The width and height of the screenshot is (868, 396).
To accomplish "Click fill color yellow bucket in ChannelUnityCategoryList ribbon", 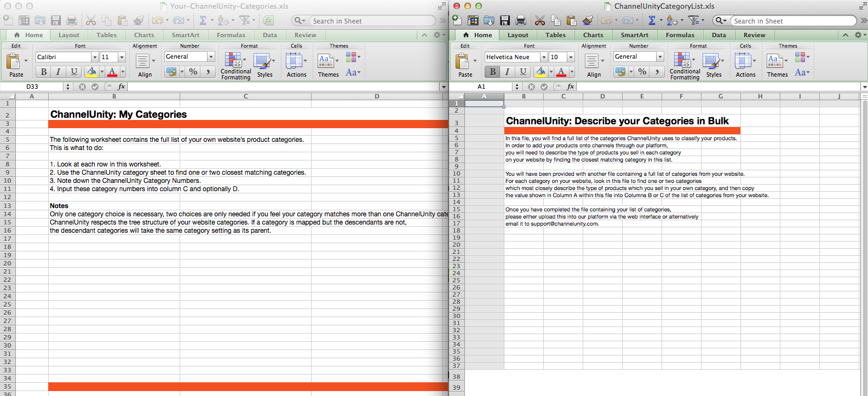I will pyautogui.click(x=541, y=72).
